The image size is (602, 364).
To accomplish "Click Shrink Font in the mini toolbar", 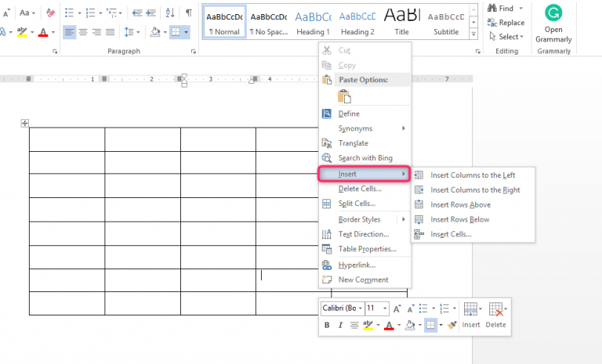I will click(x=411, y=308).
